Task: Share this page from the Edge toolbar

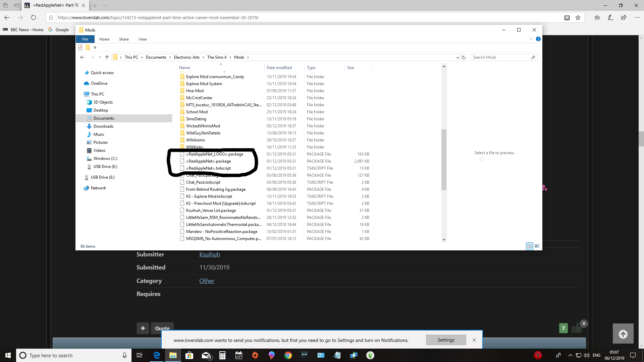Action: pos(624,17)
